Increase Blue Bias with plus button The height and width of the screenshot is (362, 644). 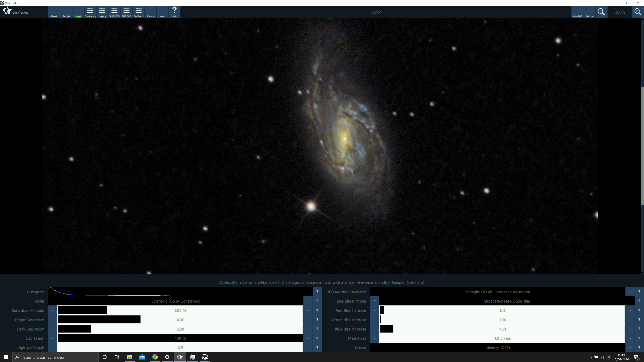(630, 329)
